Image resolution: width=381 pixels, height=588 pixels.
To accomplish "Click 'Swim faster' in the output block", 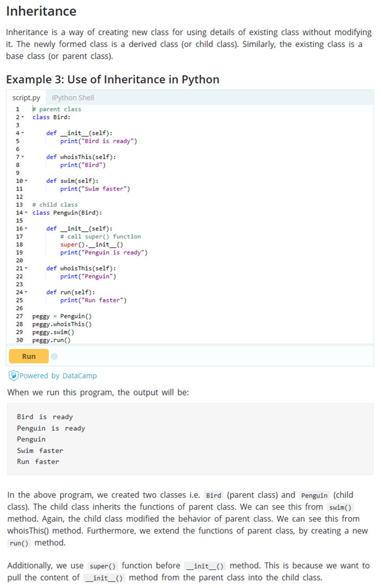I will click(40, 450).
